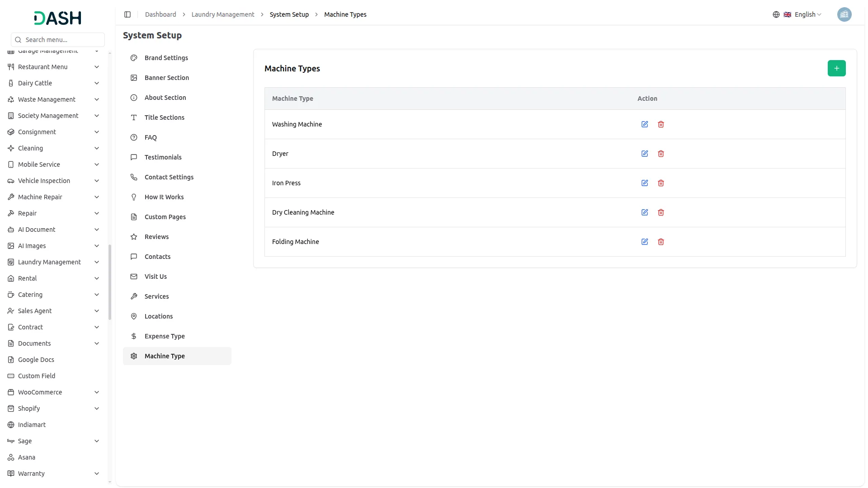Image resolution: width=868 pixels, height=488 pixels.
Task: Open Asana in sidebar
Action: pyautogui.click(x=54, y=457)
